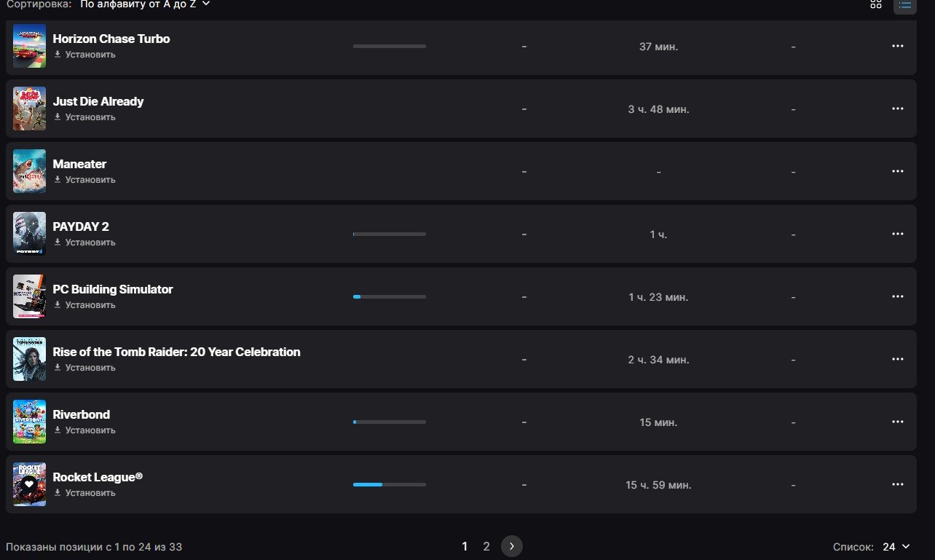The height and width of the screenshot is (560, 935).
Task: Open the three-dot menu for Maneater
Action: tap(898, 171)
